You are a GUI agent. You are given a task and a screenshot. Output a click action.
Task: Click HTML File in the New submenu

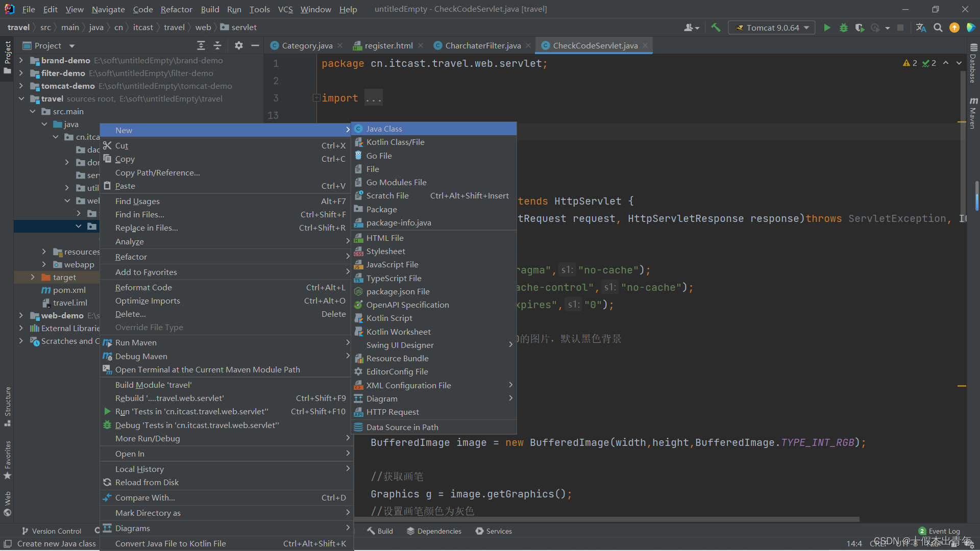pyautogui.click(x=385, y=237)
